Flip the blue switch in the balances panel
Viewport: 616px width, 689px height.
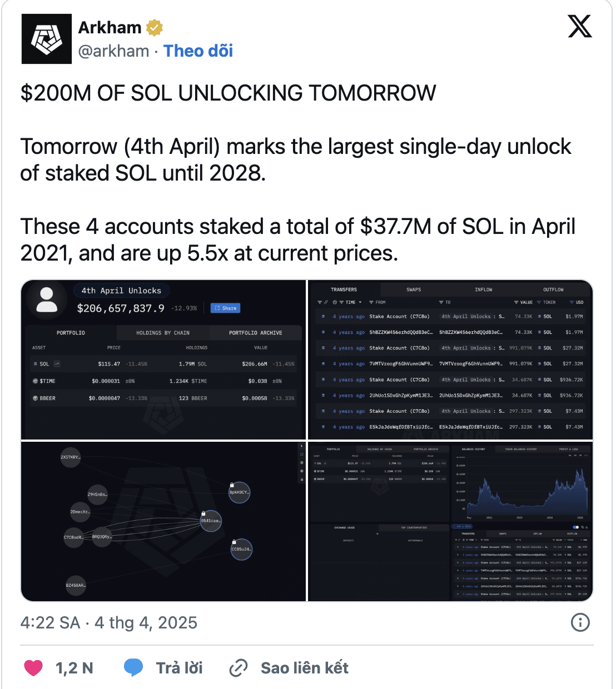pyautogui.click(x=575, y=527)
